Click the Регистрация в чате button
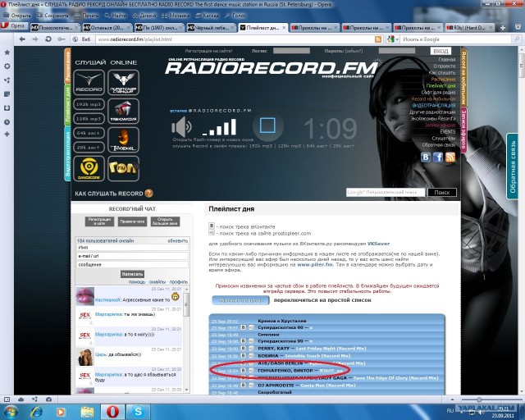Viewport: 525px width, 420px height. (x=99, y=221)
